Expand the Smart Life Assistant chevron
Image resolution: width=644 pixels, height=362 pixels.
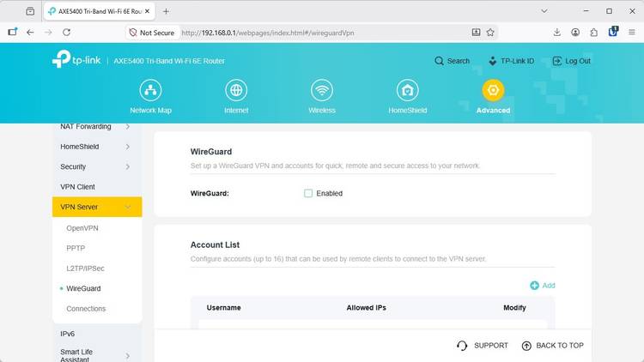click(128, 356)
